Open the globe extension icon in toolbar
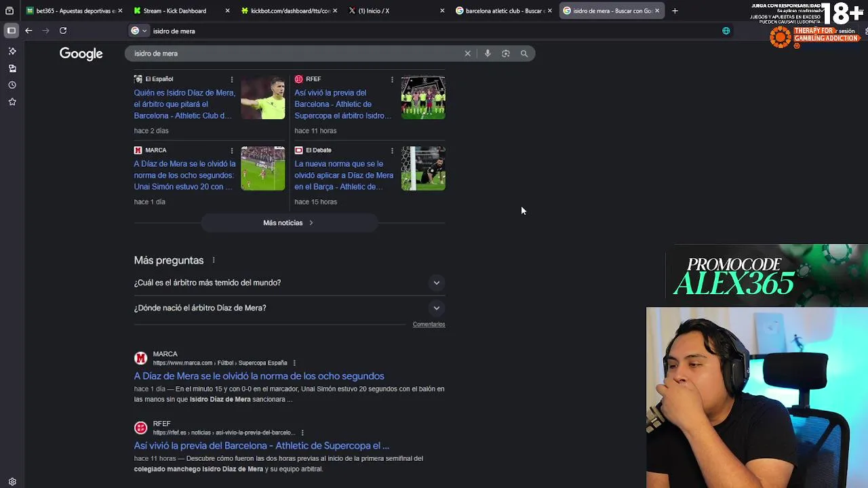868x488 pixels. [x=726, y=30]
